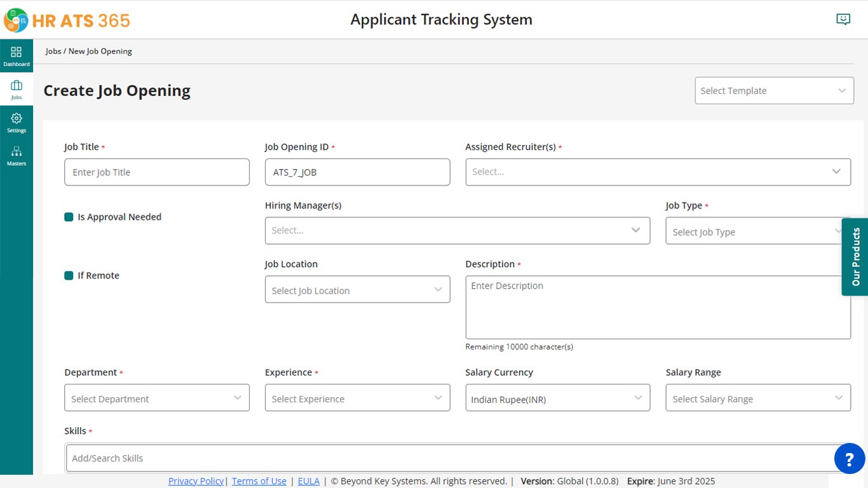Go to Masters in the sidebar

(17, 155)
